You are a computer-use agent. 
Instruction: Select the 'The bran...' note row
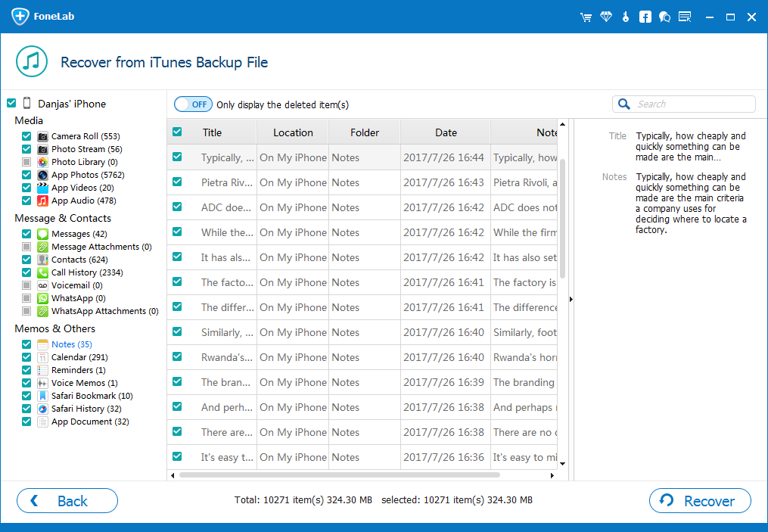click(x=362, y=383)
